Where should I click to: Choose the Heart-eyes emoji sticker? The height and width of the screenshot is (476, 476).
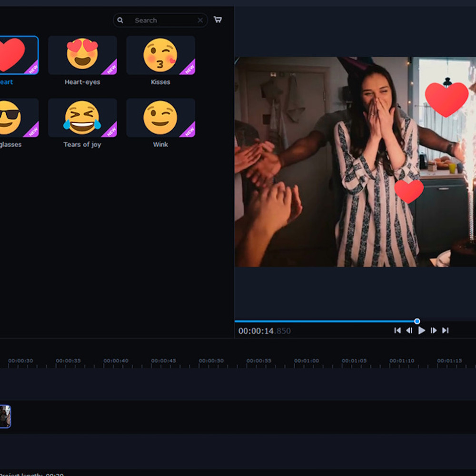coord(82,55)
